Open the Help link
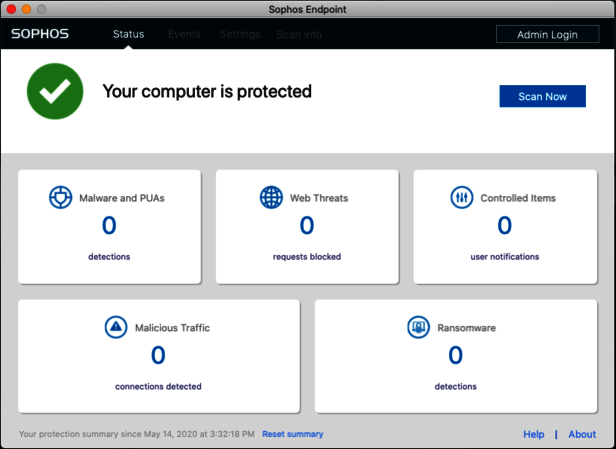Screen dimensions: 616x449 pyautogui.click(x=534, y=434)
